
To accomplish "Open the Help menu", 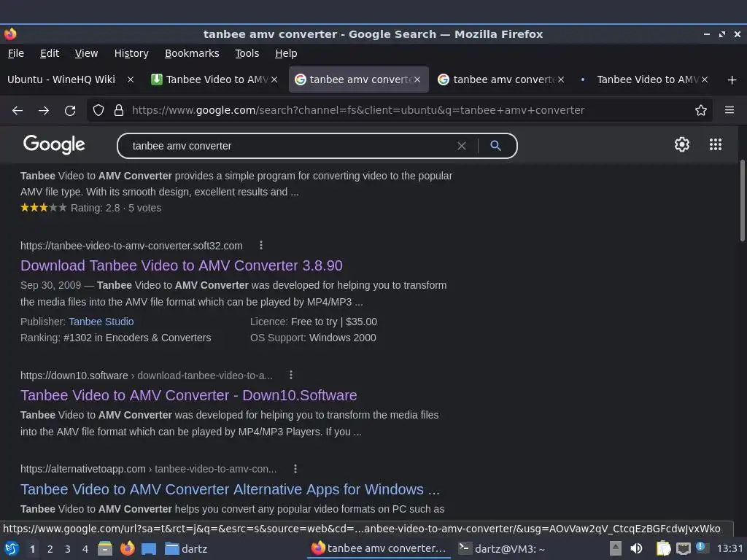I will point(286,53).
